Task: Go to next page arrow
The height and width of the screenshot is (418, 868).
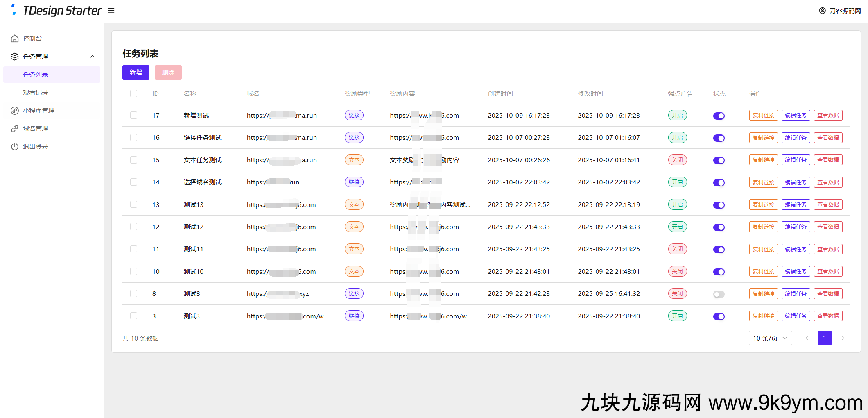Action: pyautogui.click(x=843, y=338)
